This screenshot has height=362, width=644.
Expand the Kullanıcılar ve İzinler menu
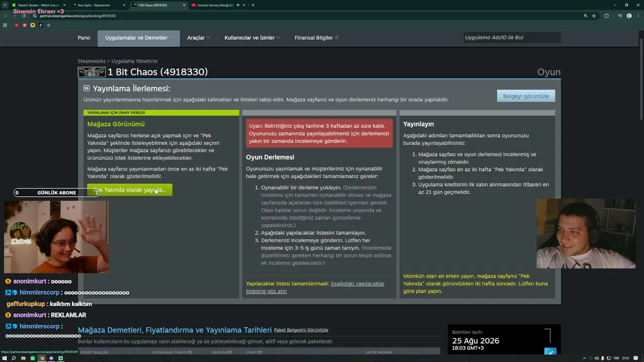tap(252, 38)
